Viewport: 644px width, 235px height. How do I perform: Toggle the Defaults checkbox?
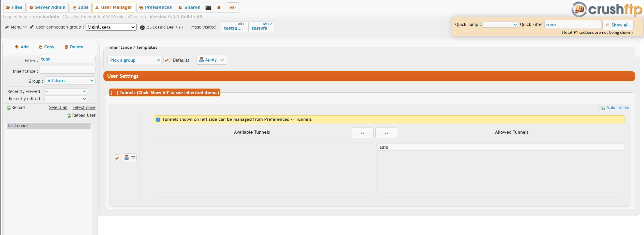point(167,60)
